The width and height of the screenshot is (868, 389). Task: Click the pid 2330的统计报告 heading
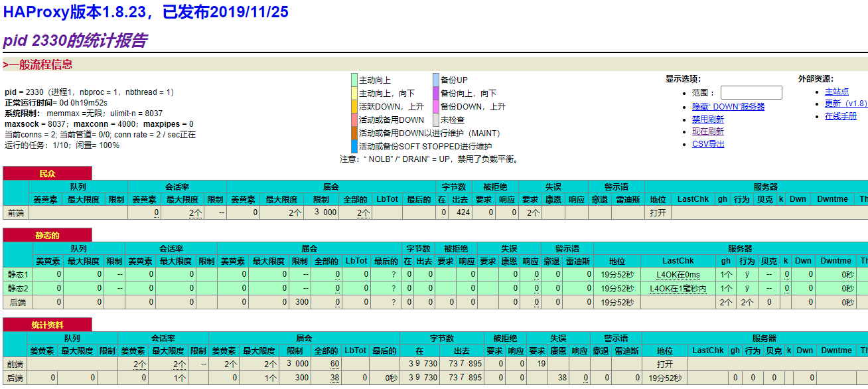click(74, 40)
